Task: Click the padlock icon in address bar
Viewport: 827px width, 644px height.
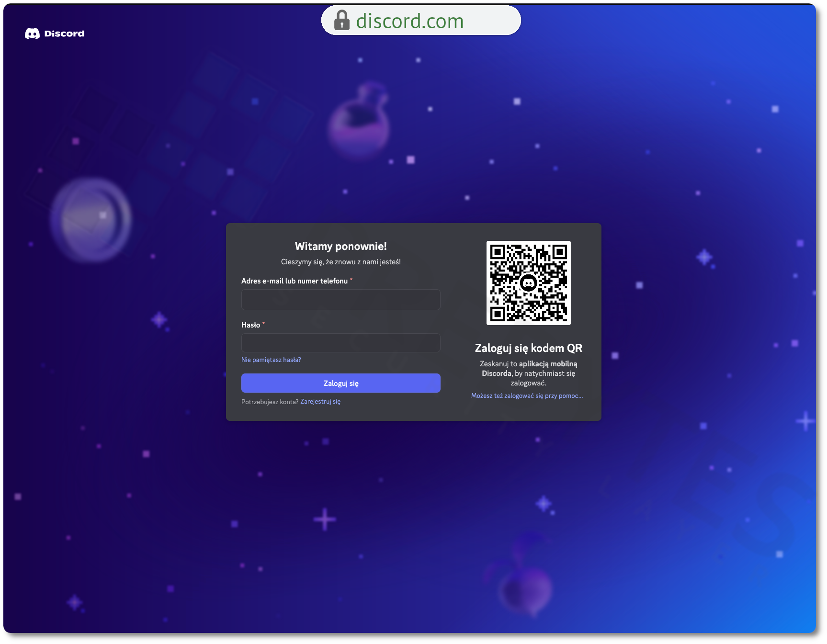Action: coord(341,21)
